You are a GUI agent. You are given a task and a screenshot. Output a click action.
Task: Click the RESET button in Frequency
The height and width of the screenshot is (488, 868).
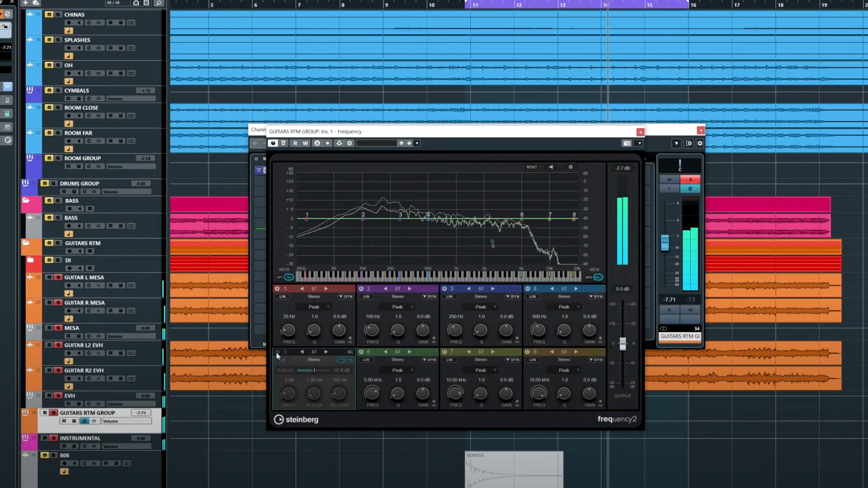(x=531, y=167)
